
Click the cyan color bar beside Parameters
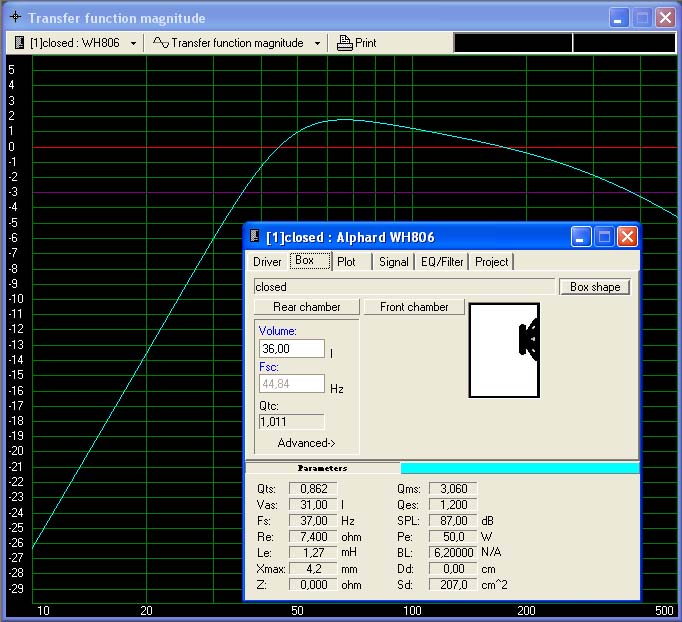pos(519,468)
